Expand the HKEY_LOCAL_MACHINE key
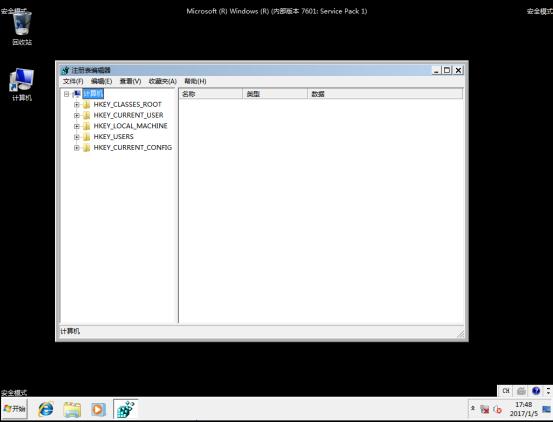Screen dimensions: 553x422 pos(77,126)
